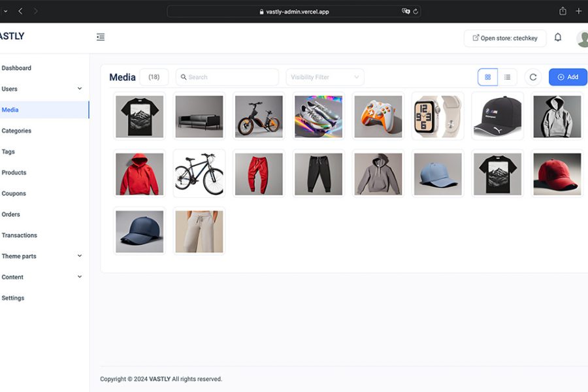Click the media count badge (18)
Image resolution: width=588 pixels, height=392 pixels.
click(x=154, y=77)
